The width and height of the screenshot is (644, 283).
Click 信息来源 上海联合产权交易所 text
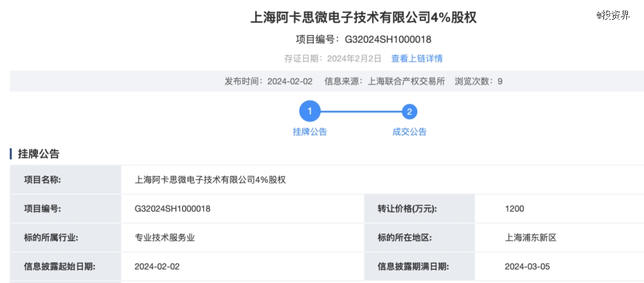[x=385, y=81]
